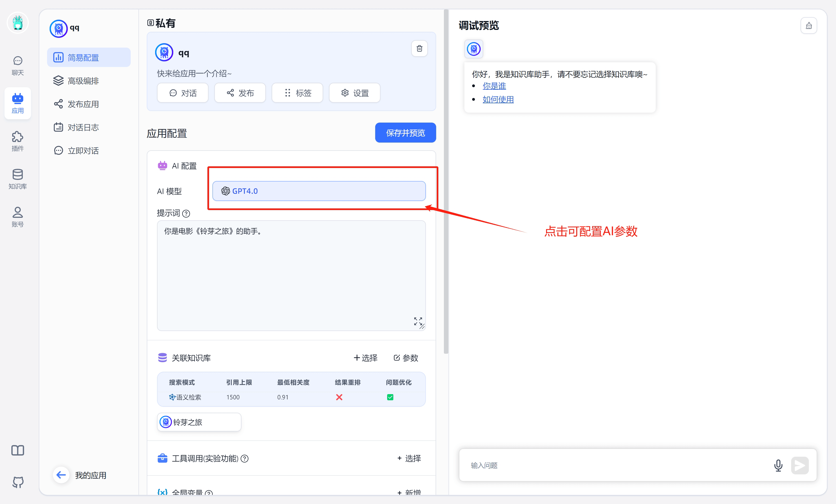The height and width of the screenshot is (504, 836).
Task: Open the 铃芽之旅 knowledge base chip
Action: coord(199,422)
